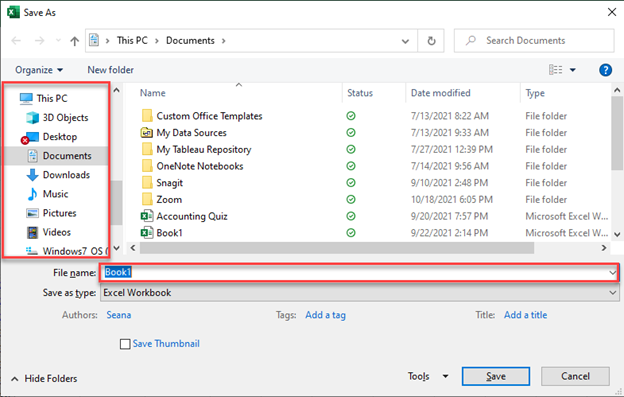Click Add a tag

point(326,315)
